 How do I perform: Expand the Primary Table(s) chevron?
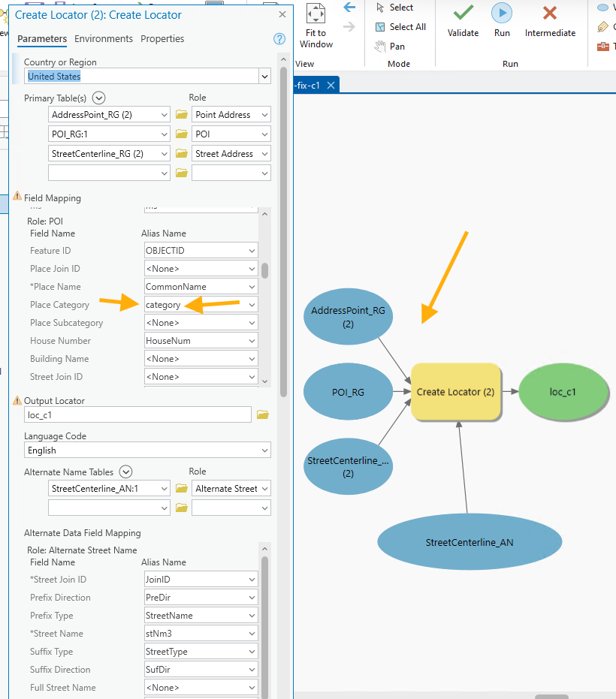(98, 98)
